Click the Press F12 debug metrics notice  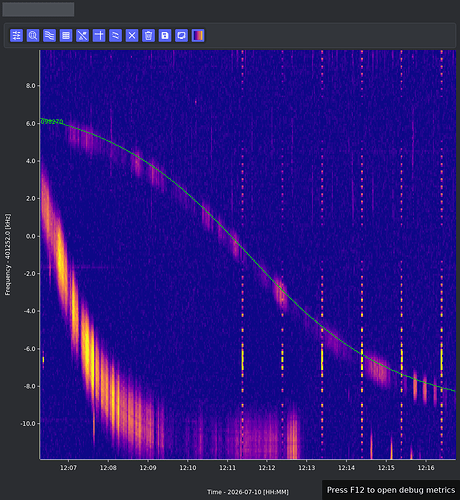(x=391, y=490)
